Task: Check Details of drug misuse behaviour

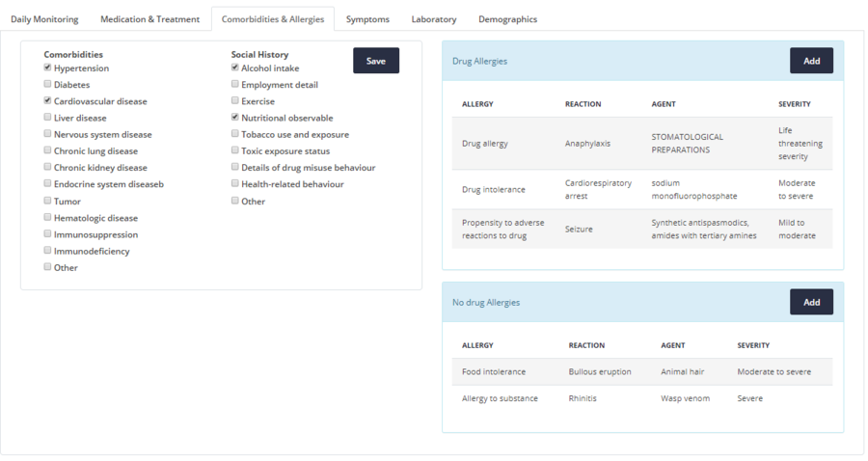Action: [x=234, y=168]
